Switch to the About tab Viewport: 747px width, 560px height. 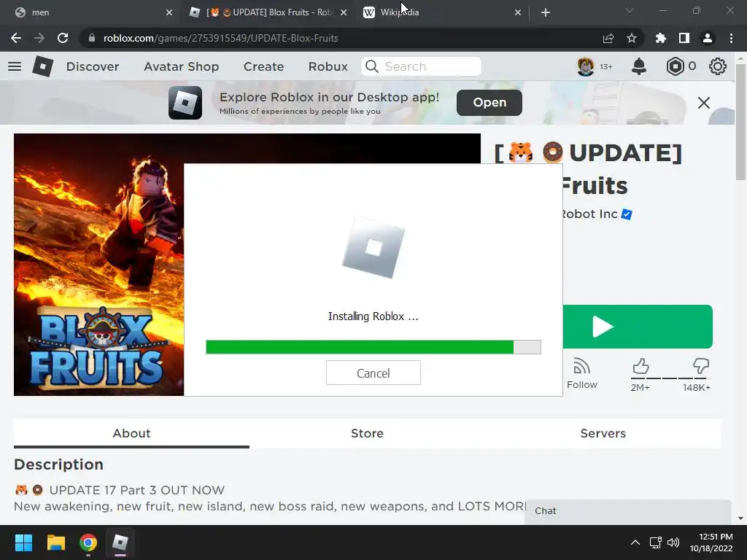131,433
